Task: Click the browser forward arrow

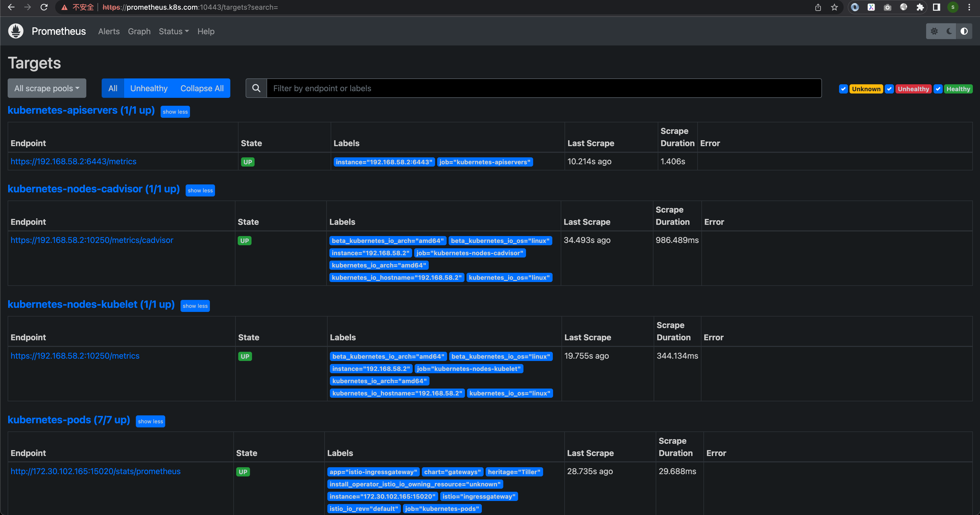Action: click(27, 7)
